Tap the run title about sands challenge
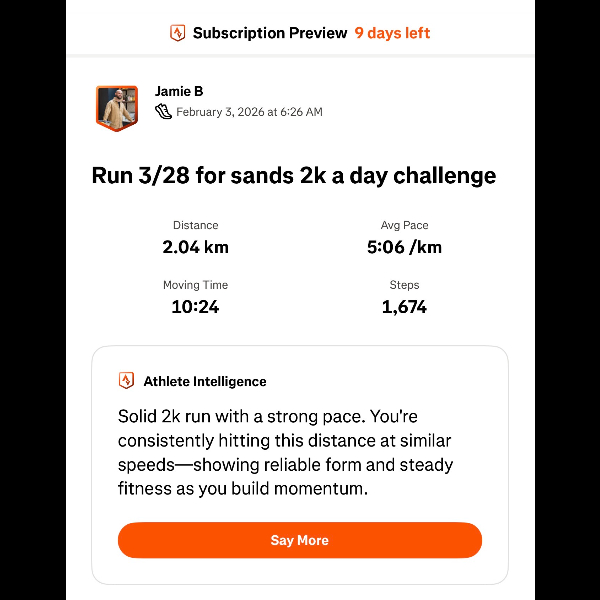The height and width of the screenshot is (600, 600). 294,176
